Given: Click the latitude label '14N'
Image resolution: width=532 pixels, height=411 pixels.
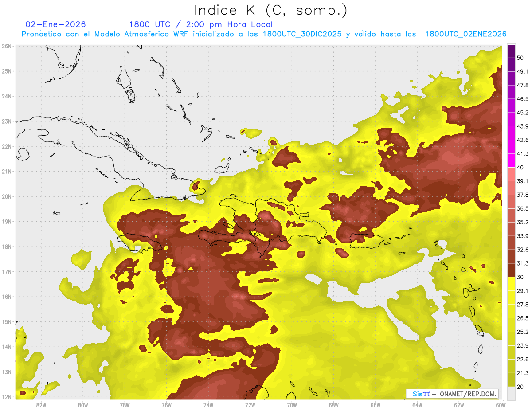Looking at the screenshot, I should (x=6, y=347).
